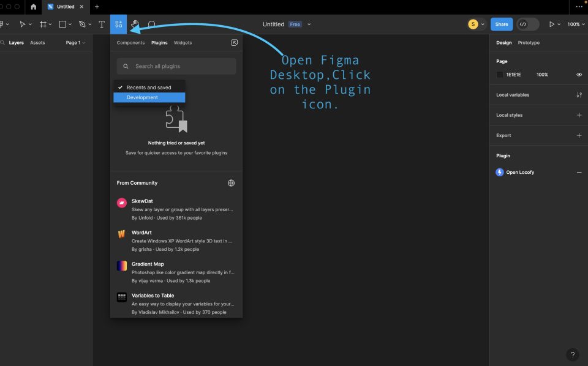The width and height of the screenshot is (588, 366).
Task: Switch to the Widgets tab in plugins panel
Action: (181, 42)
